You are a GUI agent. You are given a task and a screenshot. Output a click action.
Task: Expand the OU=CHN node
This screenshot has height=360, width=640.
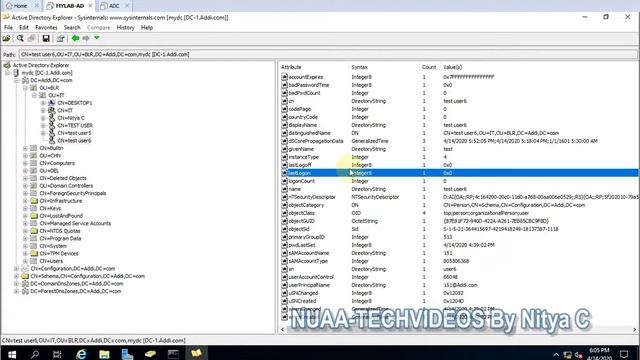(25, 156)
